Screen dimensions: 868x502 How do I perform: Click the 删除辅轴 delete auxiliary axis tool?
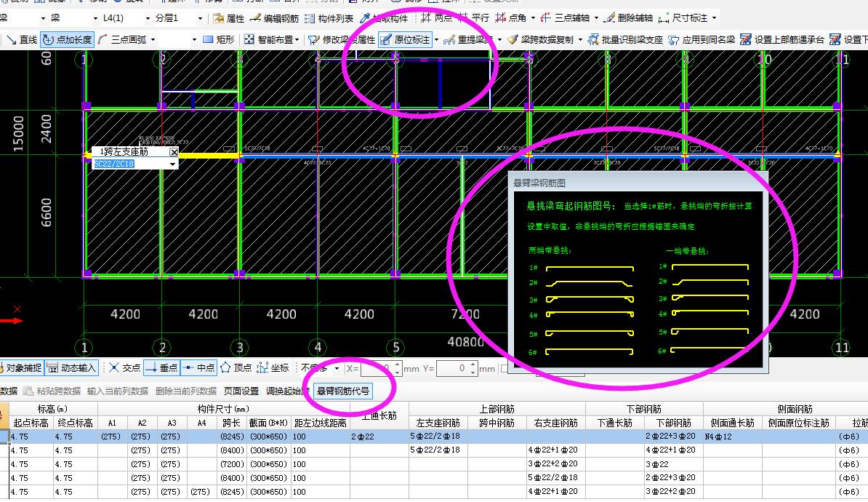[x=628, y=18]
